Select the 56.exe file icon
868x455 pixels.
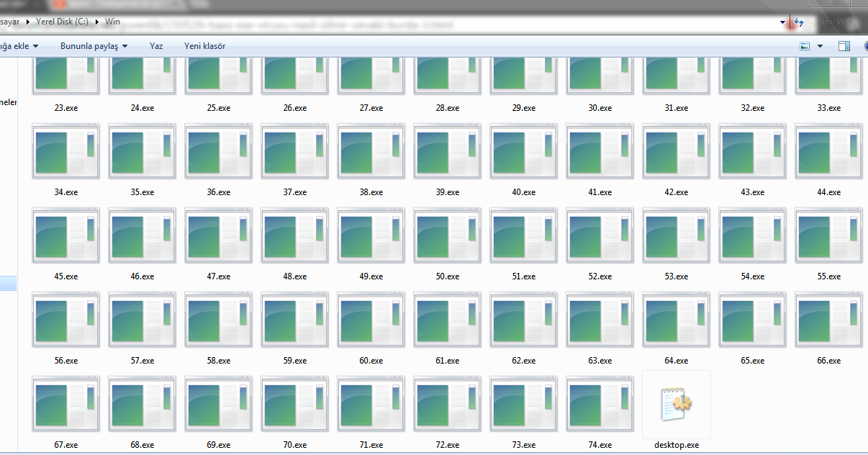(x=66, y=320)
